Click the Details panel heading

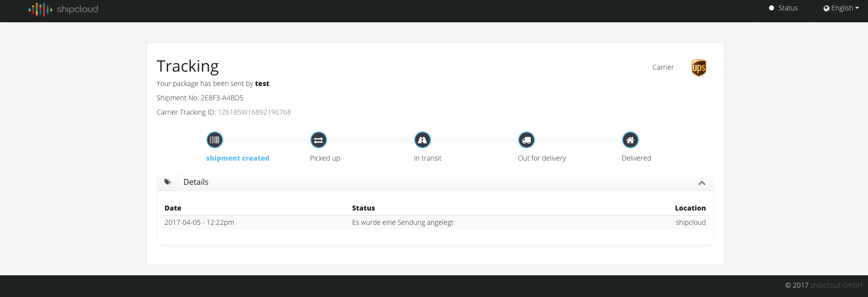(196, 182)
